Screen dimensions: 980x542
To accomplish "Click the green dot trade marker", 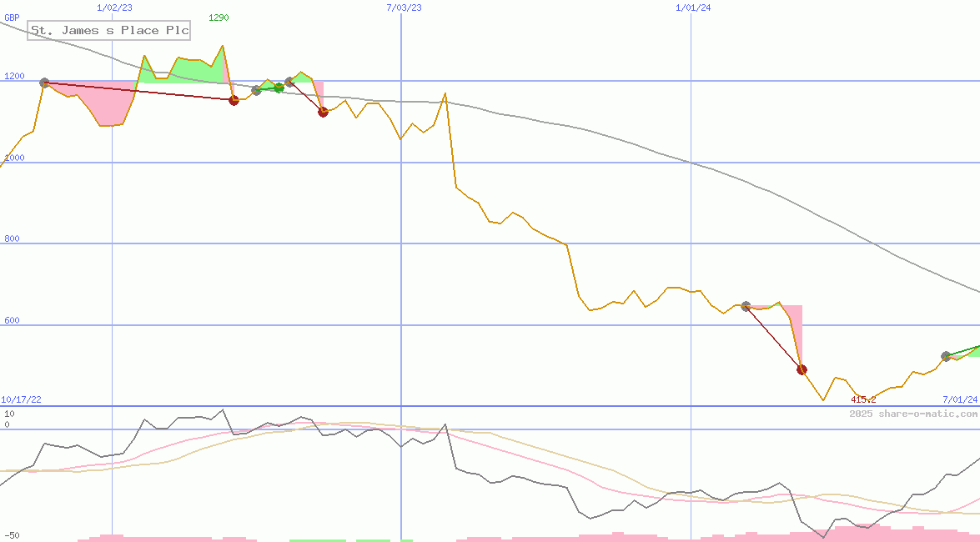I will click(279, 88).
